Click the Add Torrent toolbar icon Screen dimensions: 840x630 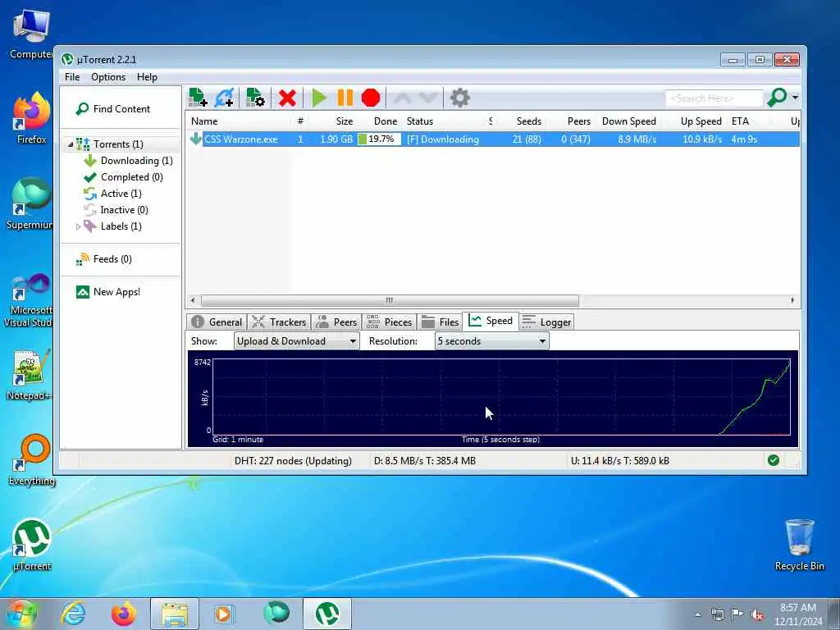coord(198,98)
